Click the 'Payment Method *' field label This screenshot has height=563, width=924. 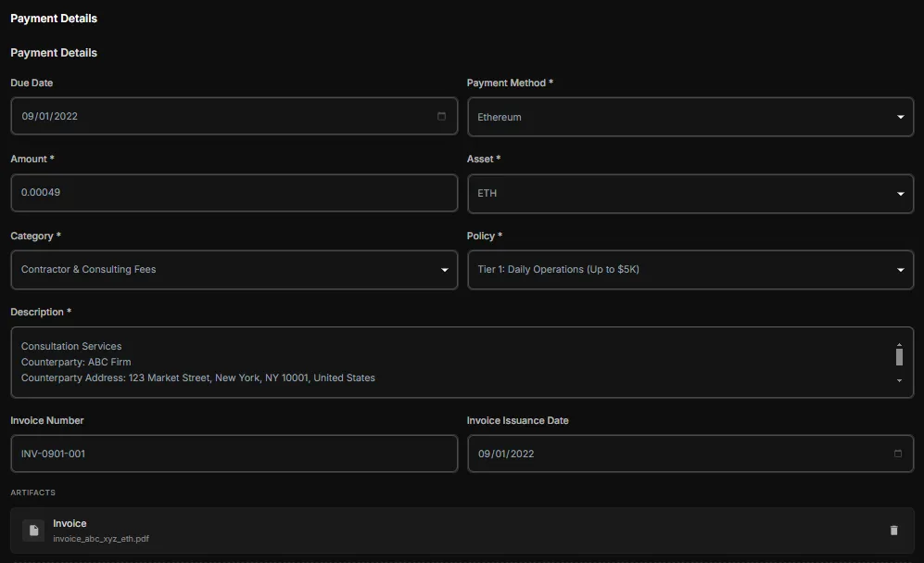510,83
